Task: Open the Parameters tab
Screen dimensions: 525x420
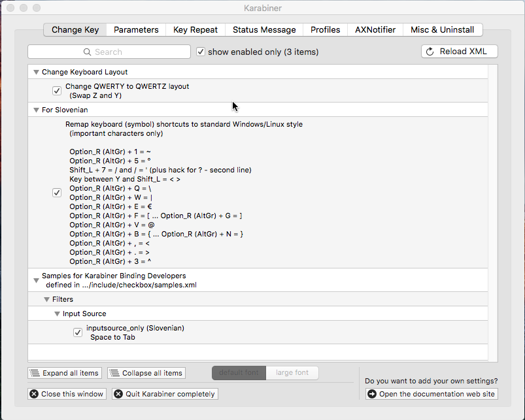Action: coord(136,30)
